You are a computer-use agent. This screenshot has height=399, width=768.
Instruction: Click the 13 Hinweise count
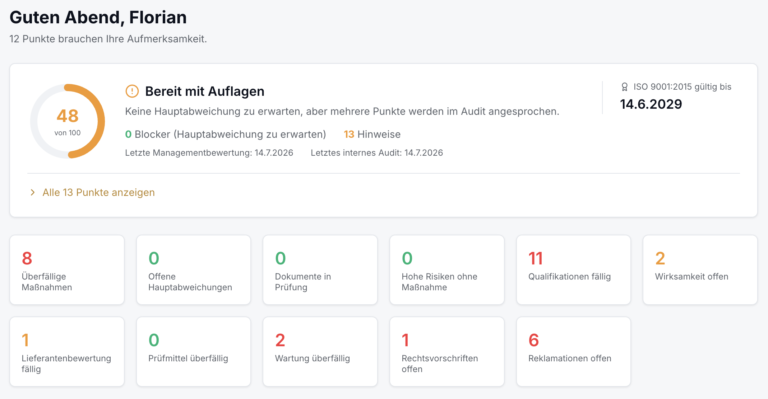point(372,134)
